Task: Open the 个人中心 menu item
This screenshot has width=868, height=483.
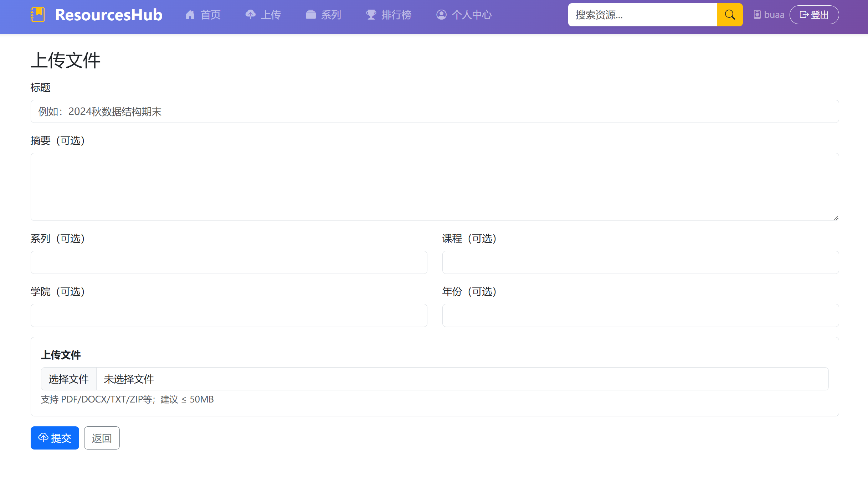Action: click(x=471, y=15)
